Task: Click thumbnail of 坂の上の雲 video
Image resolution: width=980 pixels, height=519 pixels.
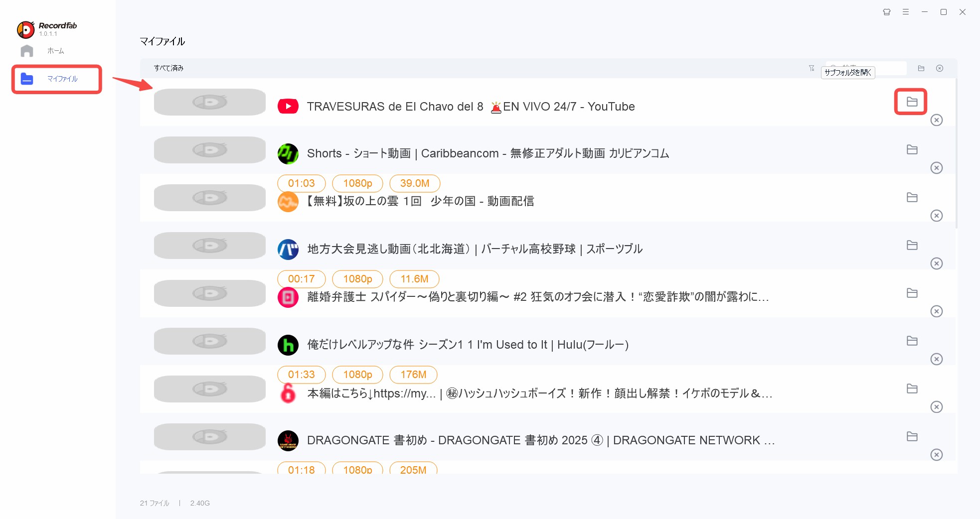Action: pyautogui.click(x=210, y=198)
